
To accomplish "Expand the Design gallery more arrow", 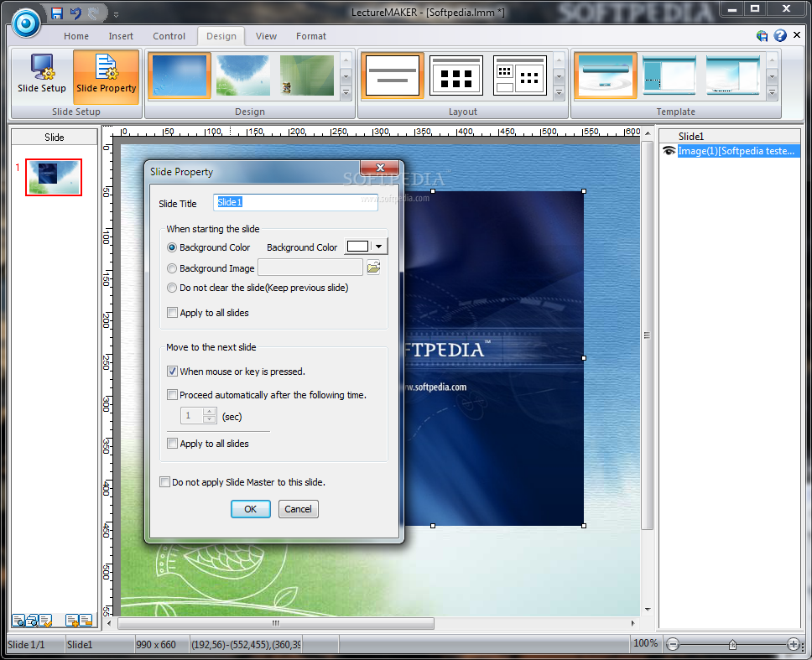I will (x=346, y=93).
